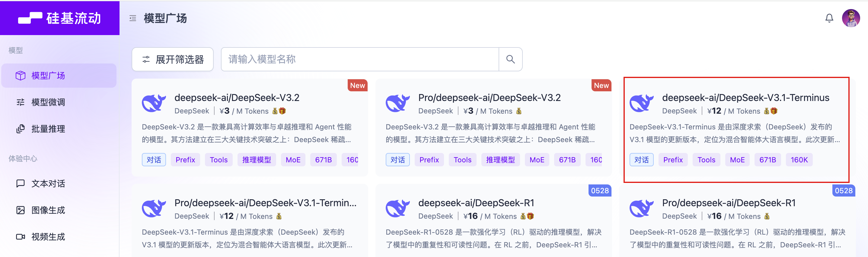Open deepseek-ai/DeepSeek-V3.2 model title
The width and height of the screenshot is (868, 257).
pos(237,98)
